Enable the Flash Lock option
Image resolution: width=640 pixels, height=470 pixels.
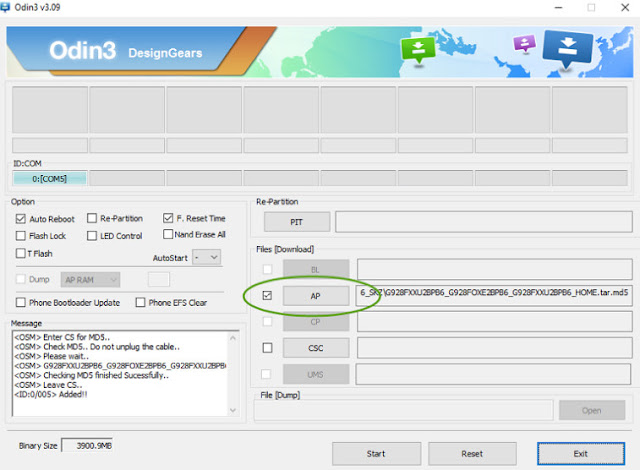20,235
